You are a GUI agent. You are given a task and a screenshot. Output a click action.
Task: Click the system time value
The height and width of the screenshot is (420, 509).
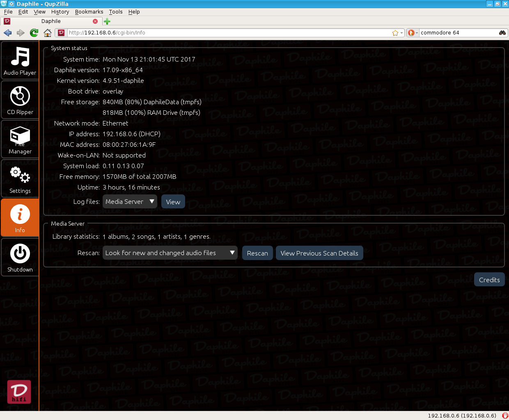[149, 59]
